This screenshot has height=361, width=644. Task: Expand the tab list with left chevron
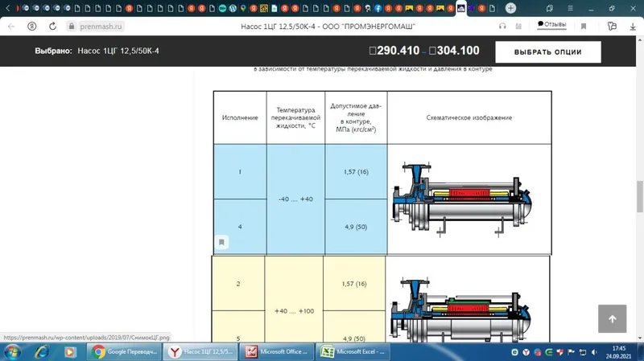7,8
